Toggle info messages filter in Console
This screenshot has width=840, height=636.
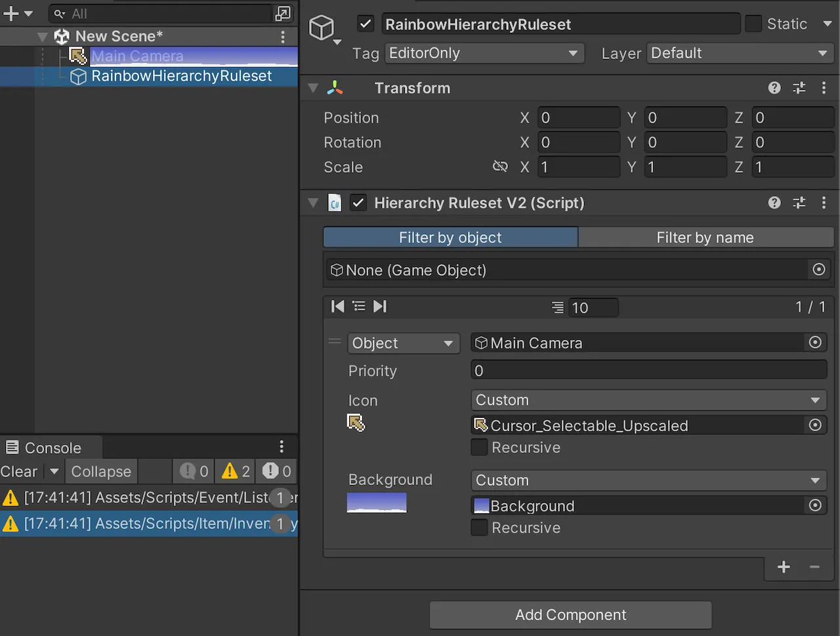point(194,471)
